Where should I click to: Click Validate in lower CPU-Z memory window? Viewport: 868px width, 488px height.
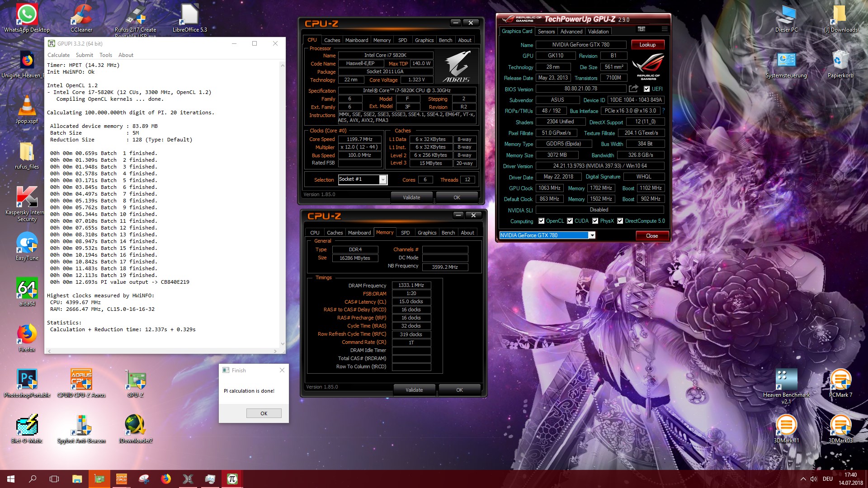click(x=414, y=390)
